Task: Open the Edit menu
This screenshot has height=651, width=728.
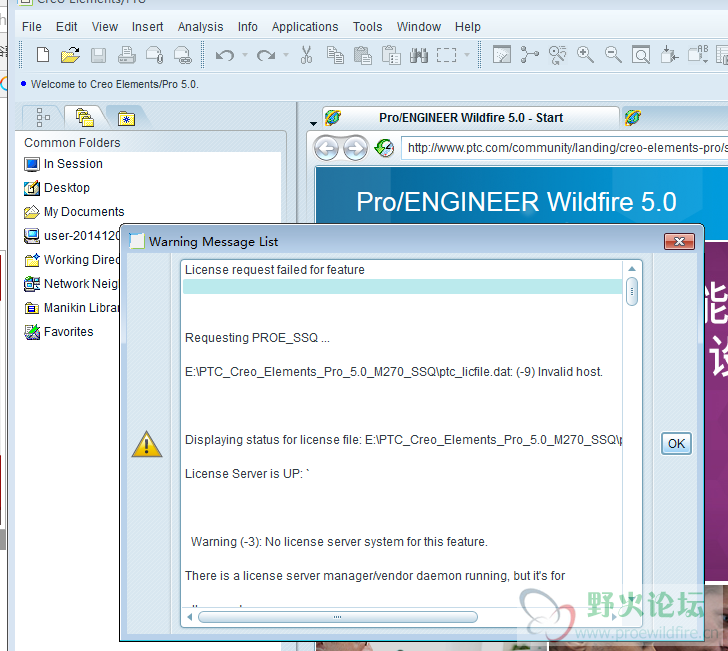Action: (67, 27)
